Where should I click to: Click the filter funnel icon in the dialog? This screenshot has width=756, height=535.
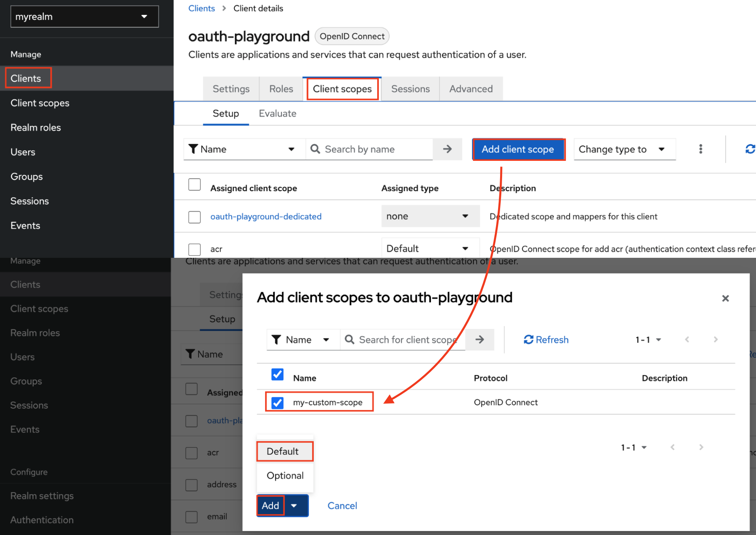click(276, 339)
